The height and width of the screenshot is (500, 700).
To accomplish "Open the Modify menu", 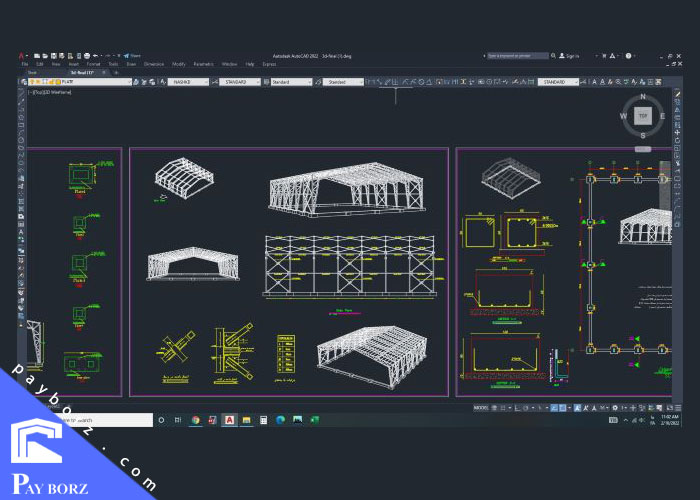I will point(179,64).
